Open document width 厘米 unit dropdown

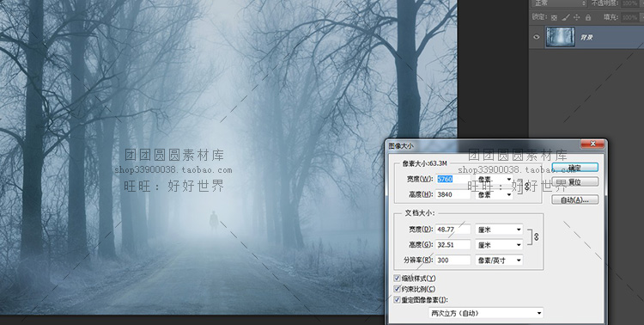tap(499, 230)
